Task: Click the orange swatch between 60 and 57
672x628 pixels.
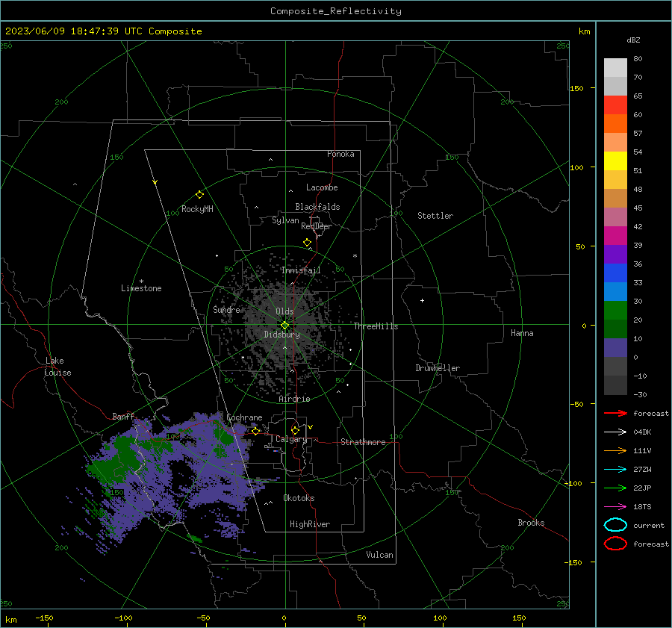Action: pyautogui.click(x=615, y=123)
